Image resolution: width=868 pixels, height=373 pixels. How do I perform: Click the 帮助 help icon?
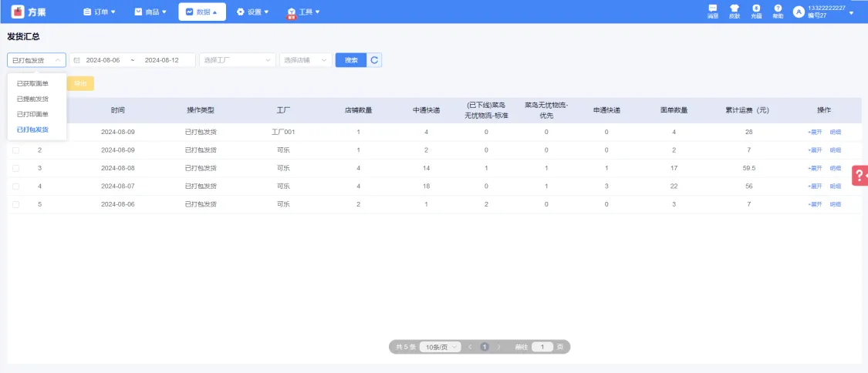point(778,10)
